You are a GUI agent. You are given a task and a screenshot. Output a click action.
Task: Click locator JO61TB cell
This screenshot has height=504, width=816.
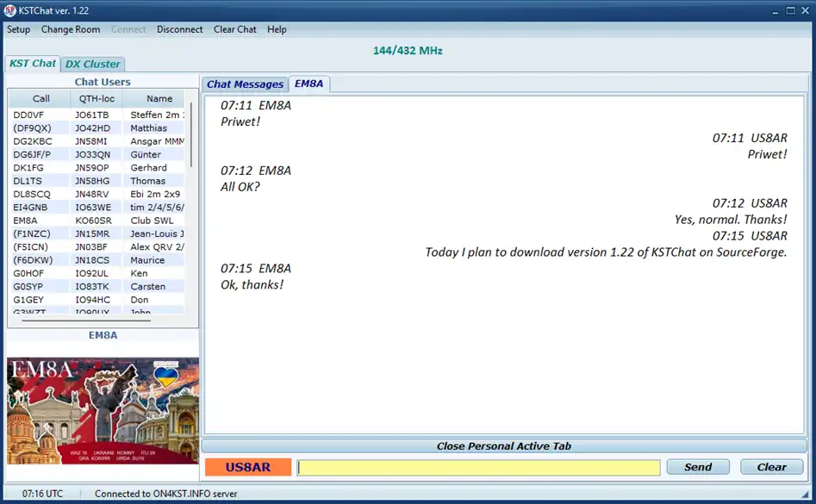(92, 115)
